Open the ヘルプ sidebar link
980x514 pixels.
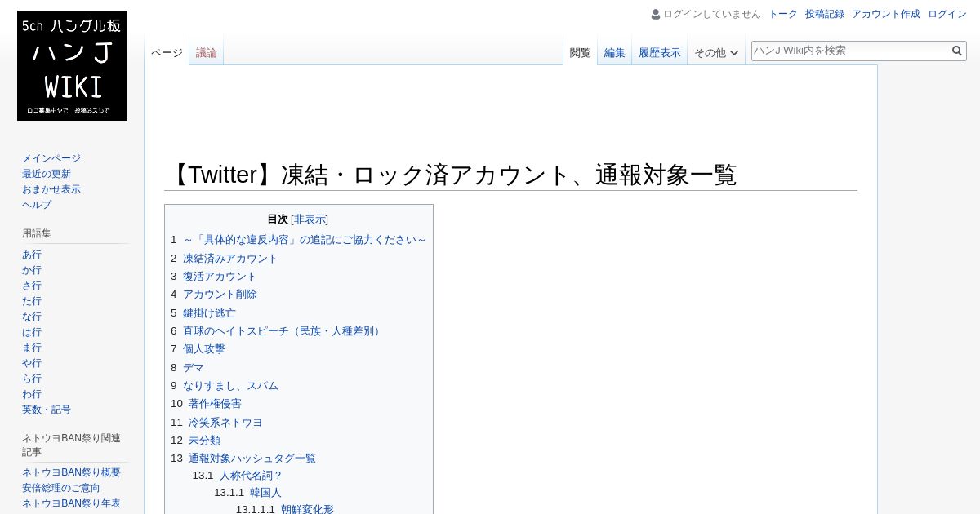coord(37,205)
